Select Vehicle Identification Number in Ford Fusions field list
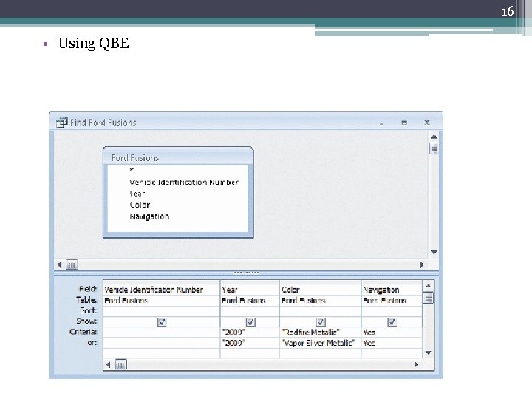Image resolution: width=532 pixels, height=399 pixels. tap(184, 183)
